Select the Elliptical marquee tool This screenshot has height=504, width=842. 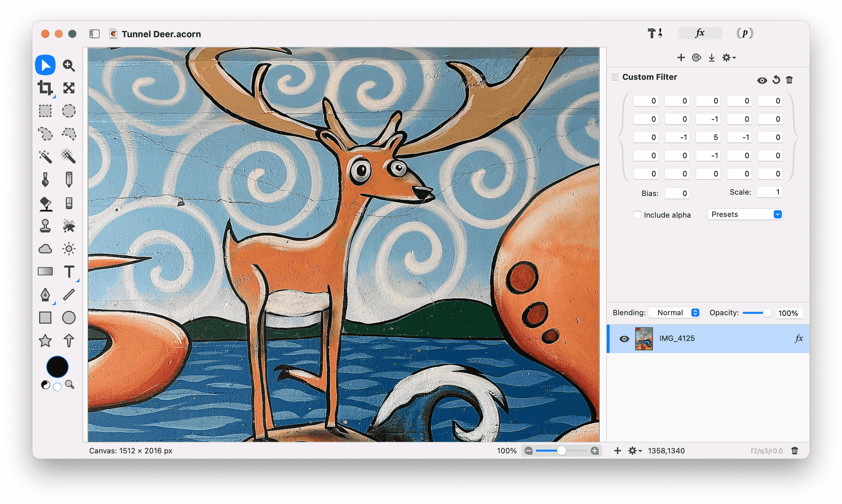69,111
